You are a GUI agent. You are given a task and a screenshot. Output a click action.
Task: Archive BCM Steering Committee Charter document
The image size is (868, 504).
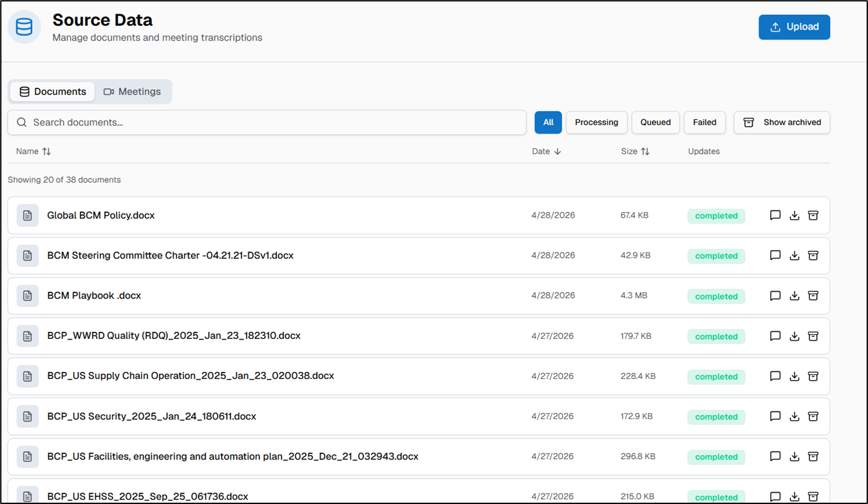813,255
